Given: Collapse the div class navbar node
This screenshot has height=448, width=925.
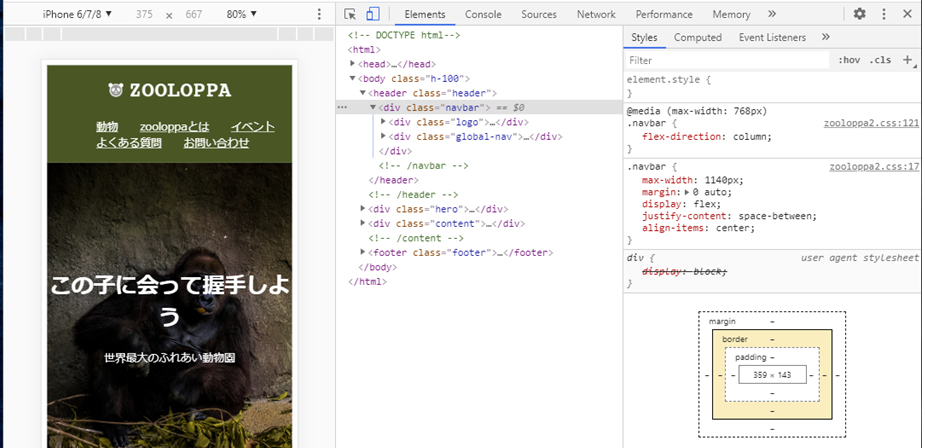Looking at the screenshot, I should pos(373,107).
